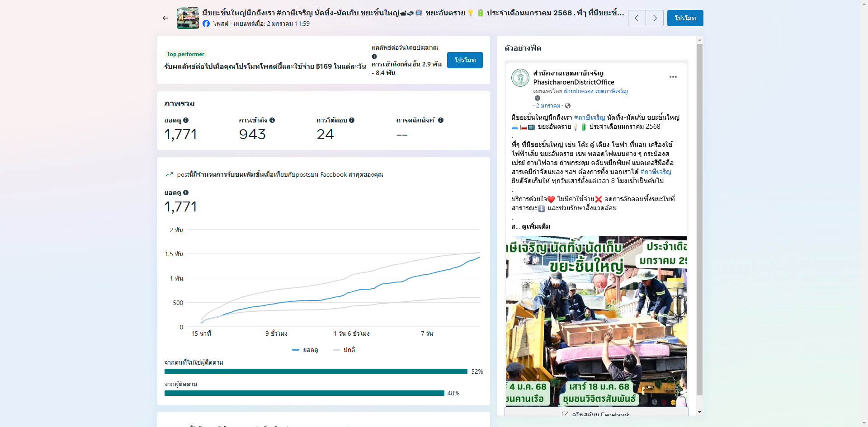This screenshot has width=868, height=427.
Task: Click the Top performer badge
Action: (x=186, y=54)
